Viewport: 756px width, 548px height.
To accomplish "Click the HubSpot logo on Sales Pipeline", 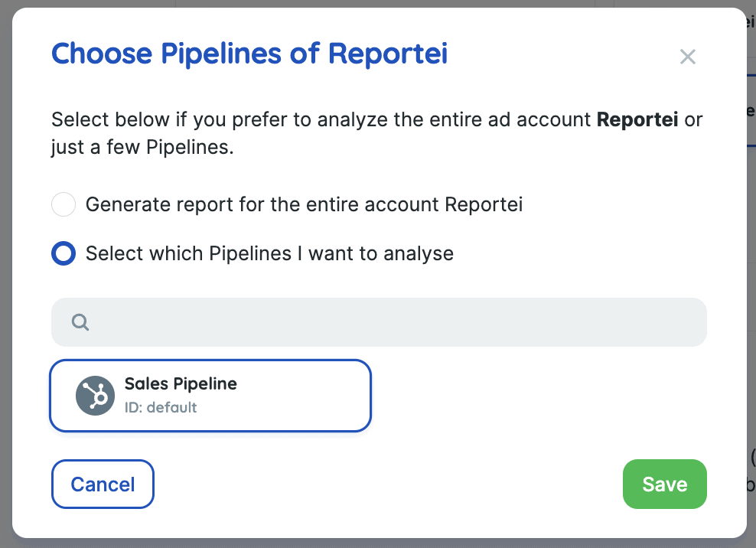I will [x=95, y=396].
